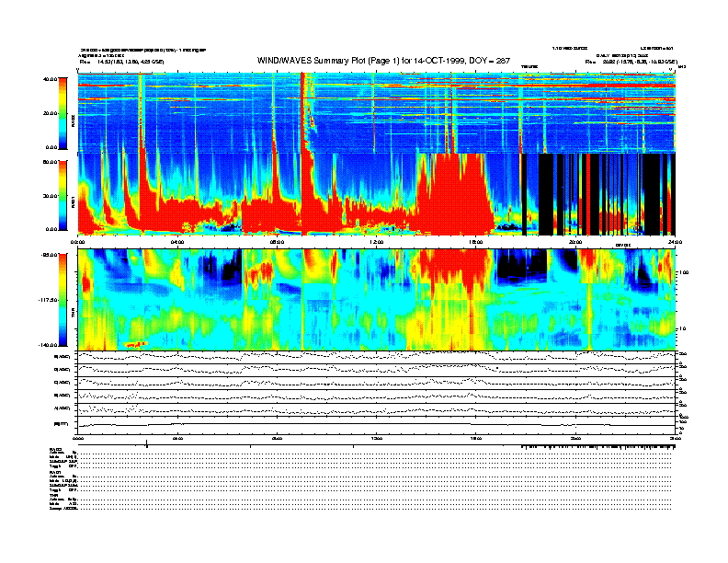Click the TNR spectrogram panel
Viewport: 728px width, 563px height.
coord(376,300)
